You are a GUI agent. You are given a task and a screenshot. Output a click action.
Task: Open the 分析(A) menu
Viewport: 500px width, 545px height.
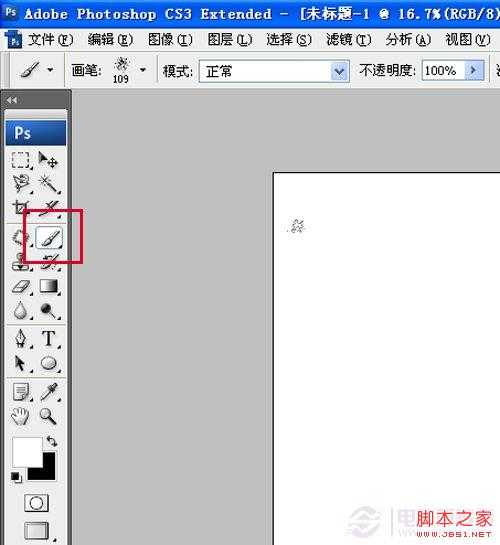click(x=408, y=40)
